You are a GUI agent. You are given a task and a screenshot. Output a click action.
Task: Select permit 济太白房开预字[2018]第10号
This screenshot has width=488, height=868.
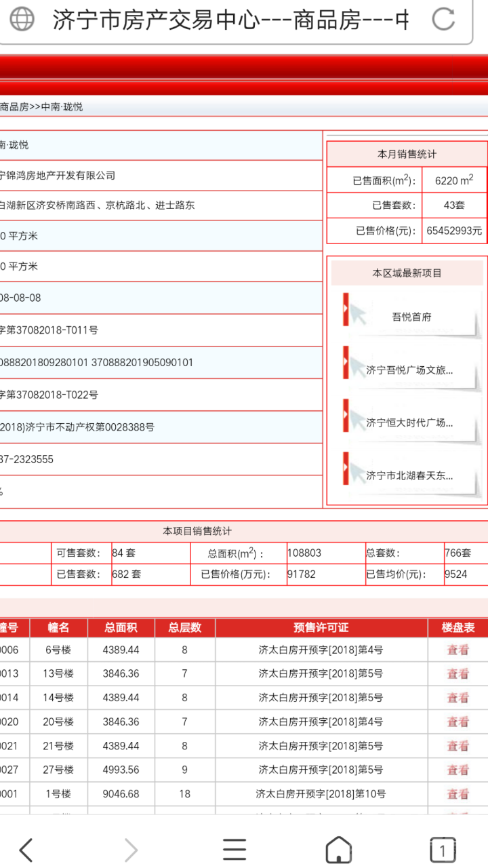pyautogui.click(x=321, y=794)
